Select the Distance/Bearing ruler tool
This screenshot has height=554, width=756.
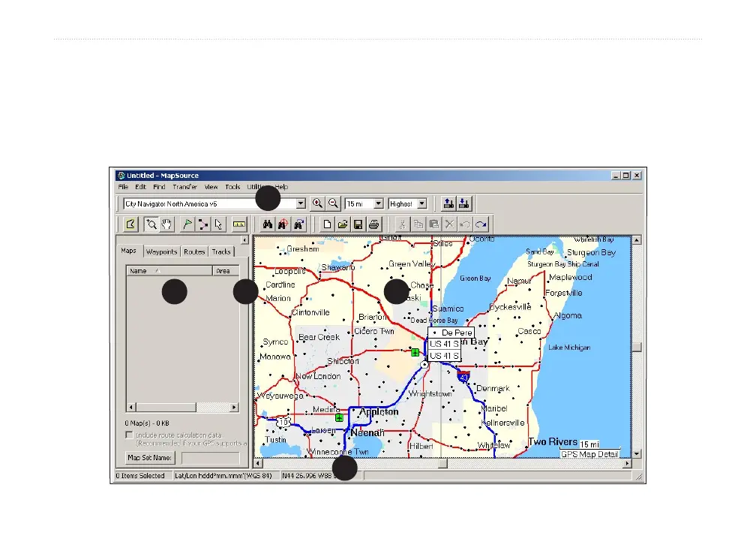(239, 224)
